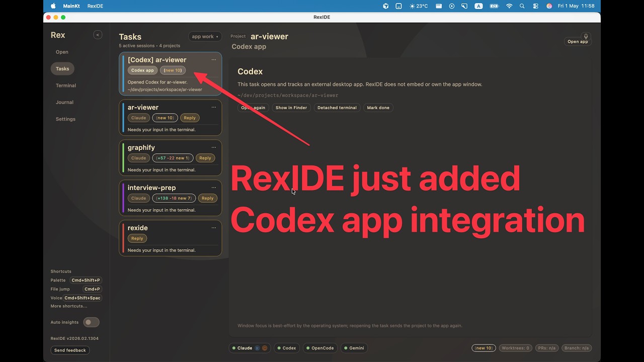Click the Detached terminal button
Screen dimensions: 644x362
tap(337, 108)
